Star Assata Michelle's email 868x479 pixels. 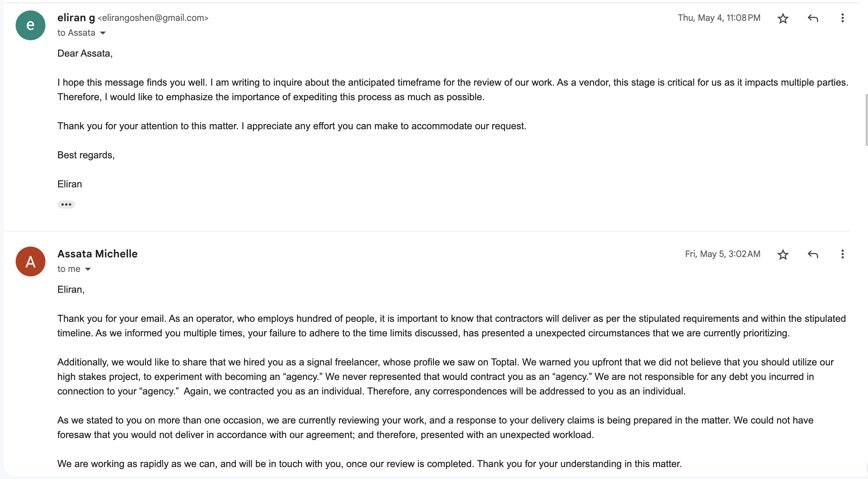[783, 254]
